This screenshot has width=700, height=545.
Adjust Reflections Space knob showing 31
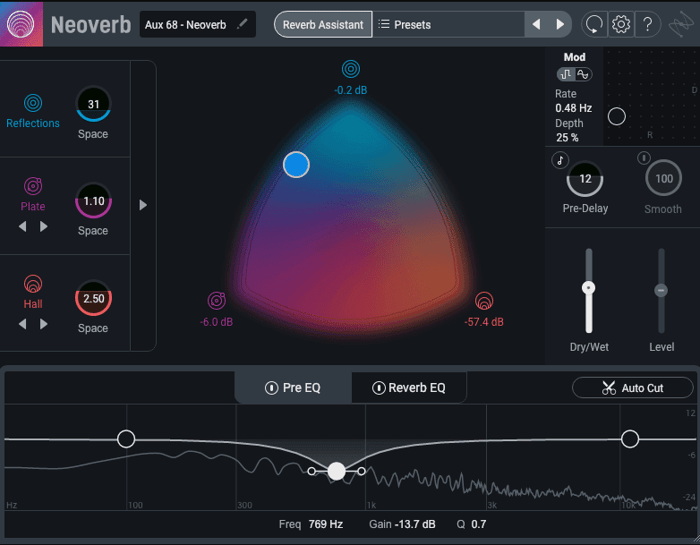click(93, 104)
